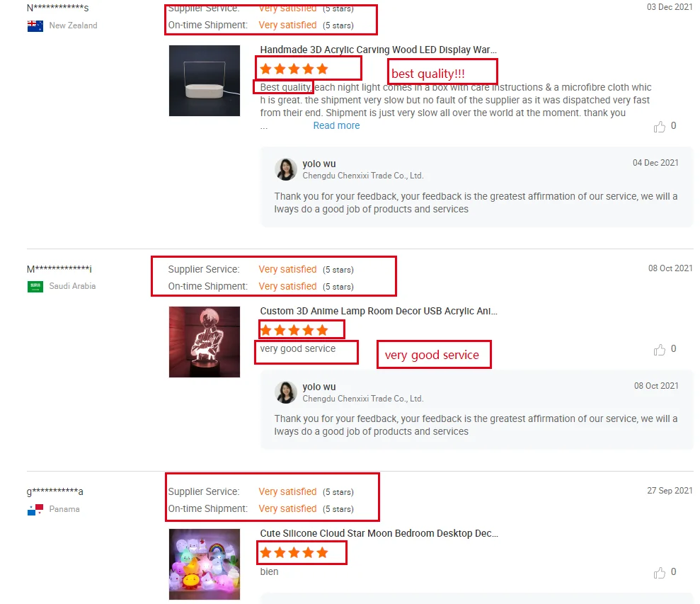Screen dimensions: 700x604
Task: Click the Saudi Arabia flag icon
Action: [x=35, y=286]
